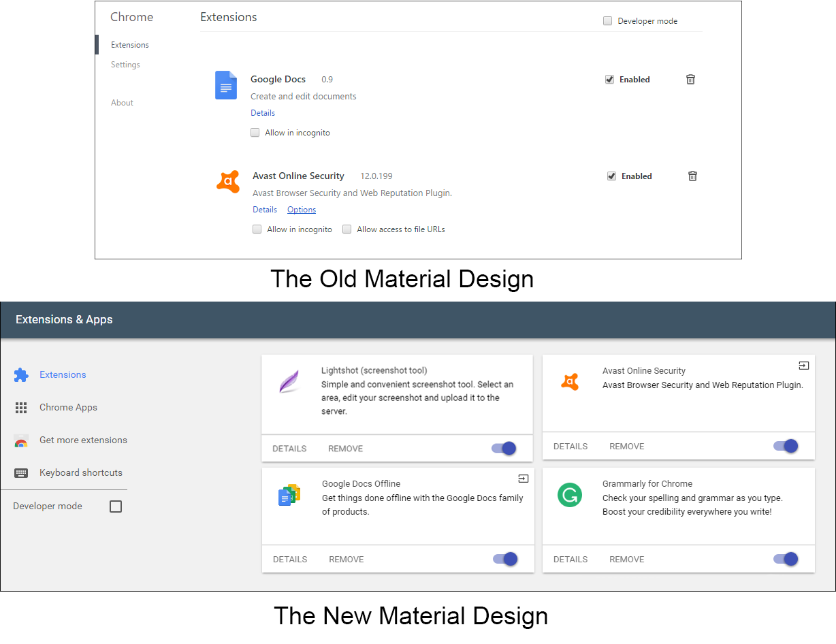Click the Keyboard shortcuts keyboard icon
Image resolution: width=836 pixels, height=644 pixels.
[x=21, y=472]
